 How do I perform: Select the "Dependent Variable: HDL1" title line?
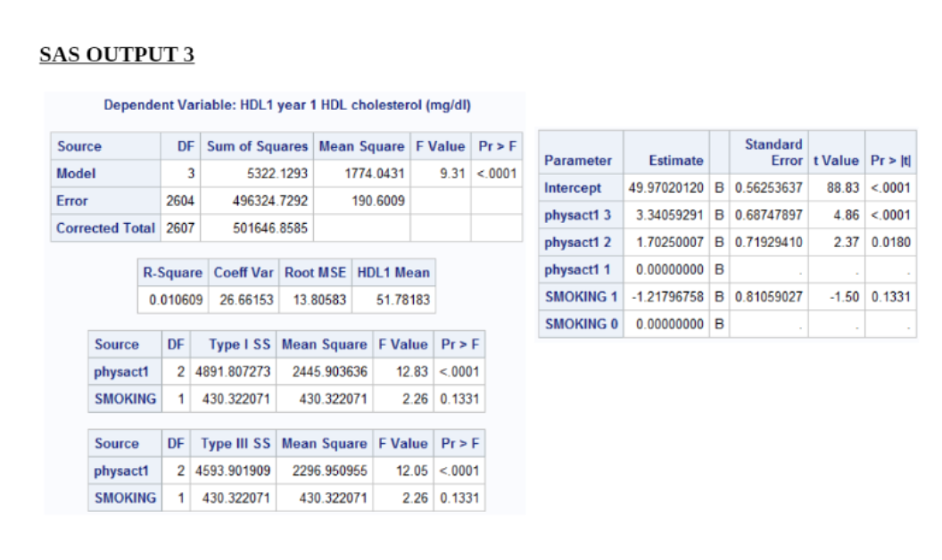tap(287, 105)
